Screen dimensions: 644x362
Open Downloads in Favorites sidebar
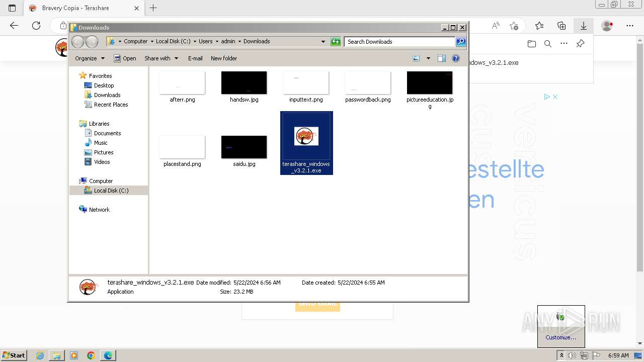[107, 95]
